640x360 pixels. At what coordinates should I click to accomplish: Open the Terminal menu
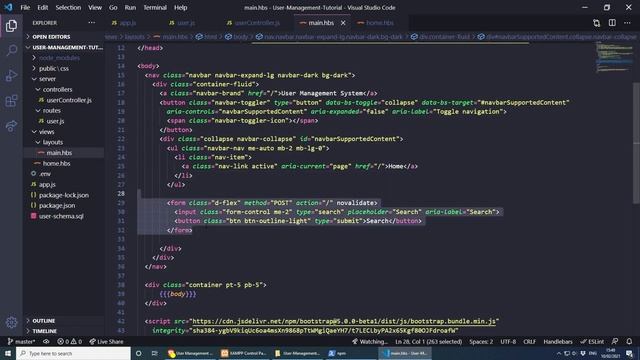[155, 7]
